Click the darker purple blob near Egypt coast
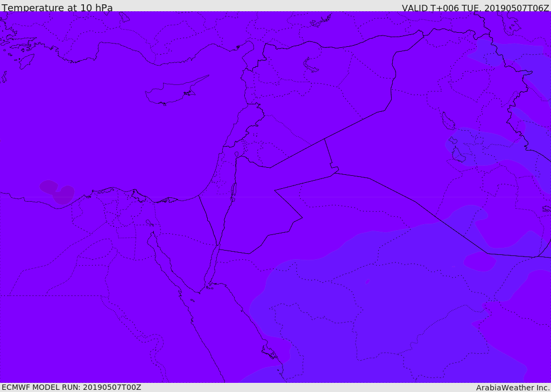Viewport: 551px width, 392px height. (57, 191)
